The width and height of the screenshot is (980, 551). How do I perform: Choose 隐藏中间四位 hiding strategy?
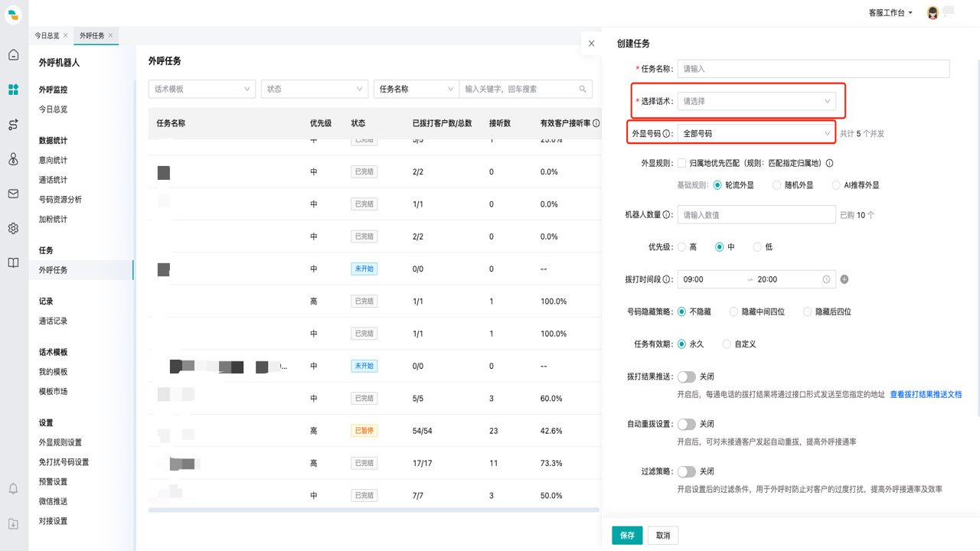733,312
